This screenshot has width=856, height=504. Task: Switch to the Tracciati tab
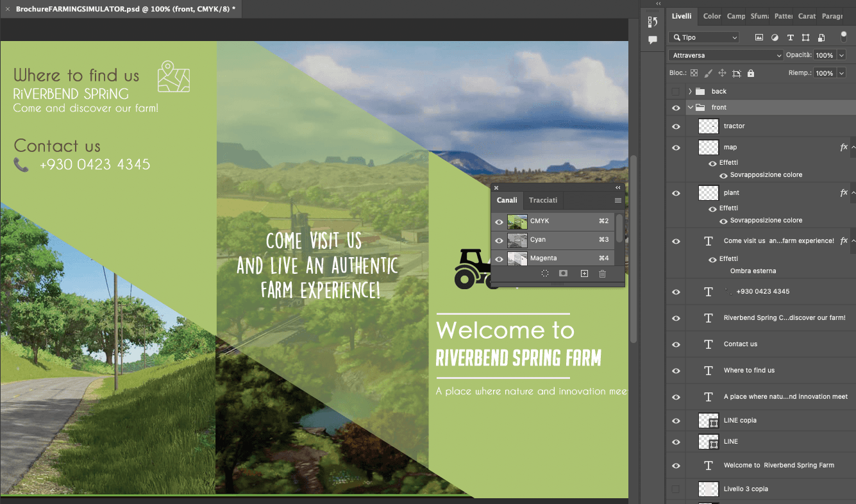click(x=542, y=200)
